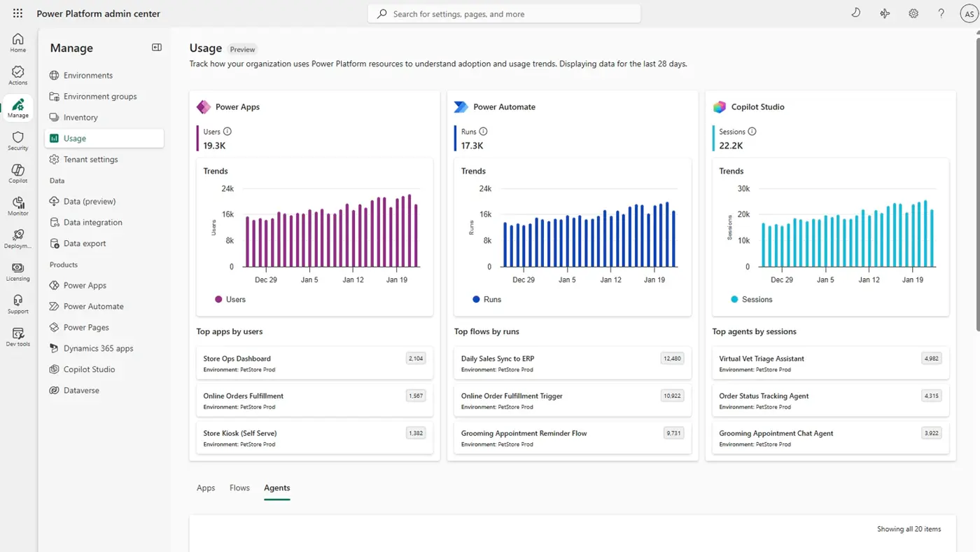Show info tooltip for Power Apps Users
Viewport: 980px width, 552px height.
pos(227,132)
